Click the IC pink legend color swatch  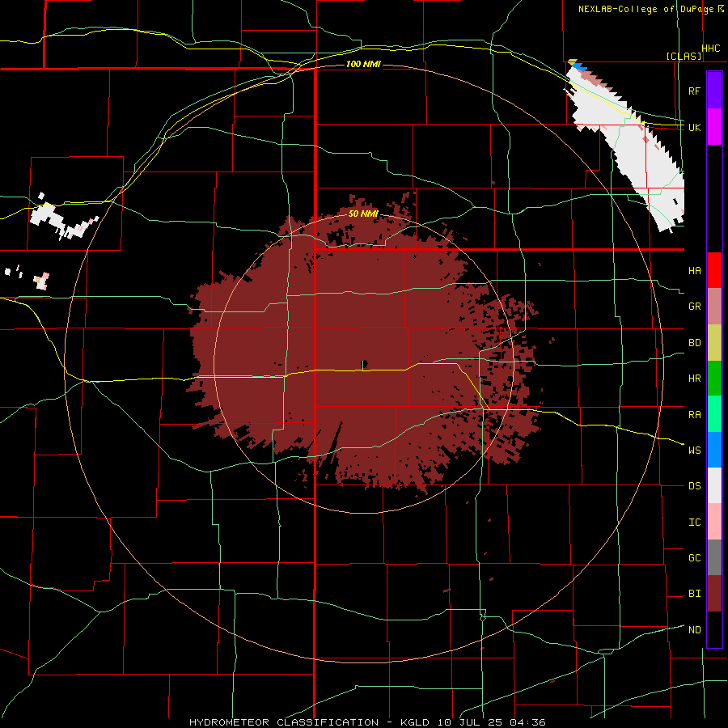coord(714,522)
